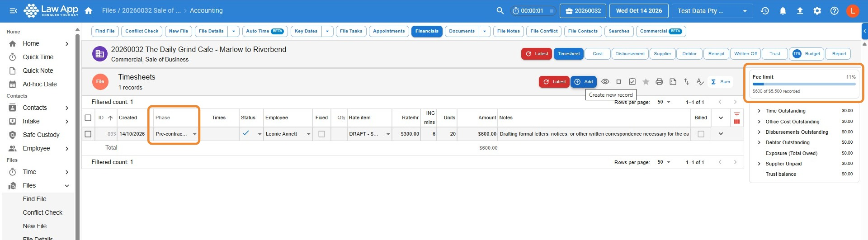Click the red columns icon in table header
The image size is (868, 240).
click(x=737, y=121)
